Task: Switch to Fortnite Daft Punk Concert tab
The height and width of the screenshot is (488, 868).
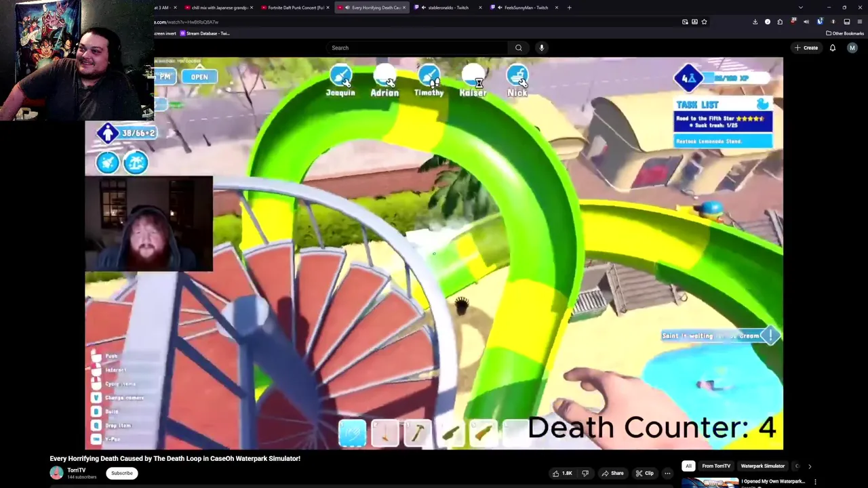Action: (296, 7)
